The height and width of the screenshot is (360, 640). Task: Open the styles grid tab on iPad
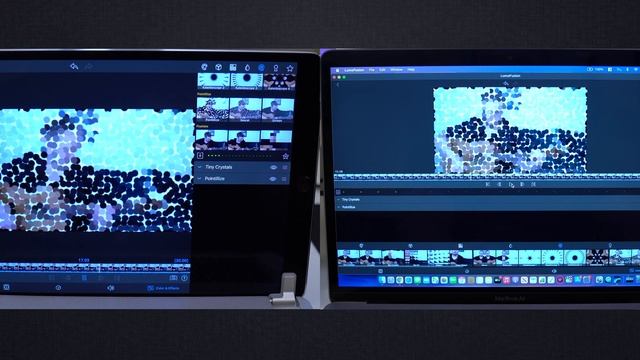tap(233, 67)
